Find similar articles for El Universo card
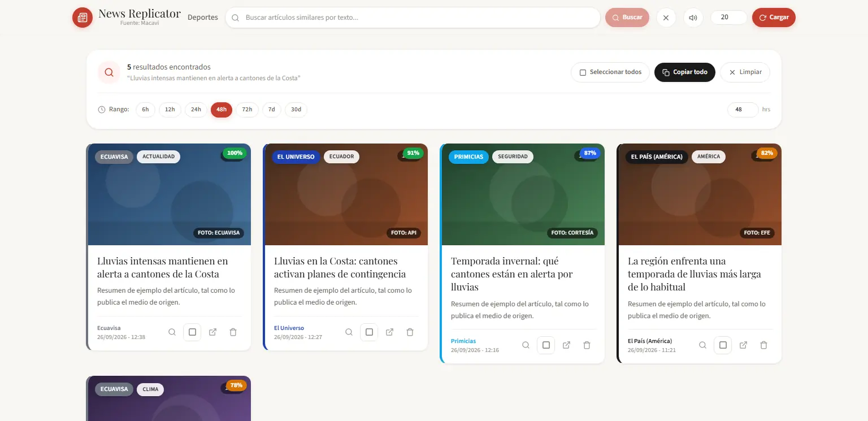 coord(349,332)
